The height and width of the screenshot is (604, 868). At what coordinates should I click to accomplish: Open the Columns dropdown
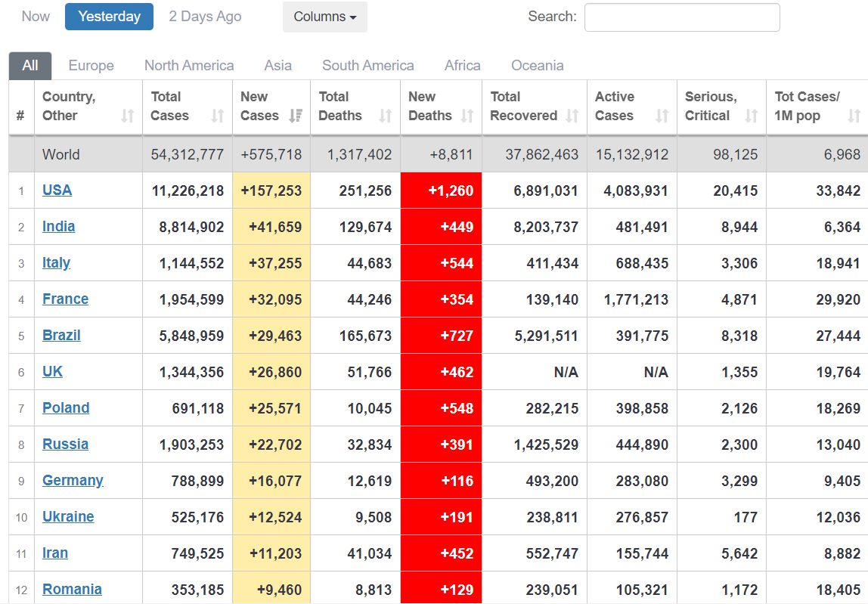(x=325, y=17)
